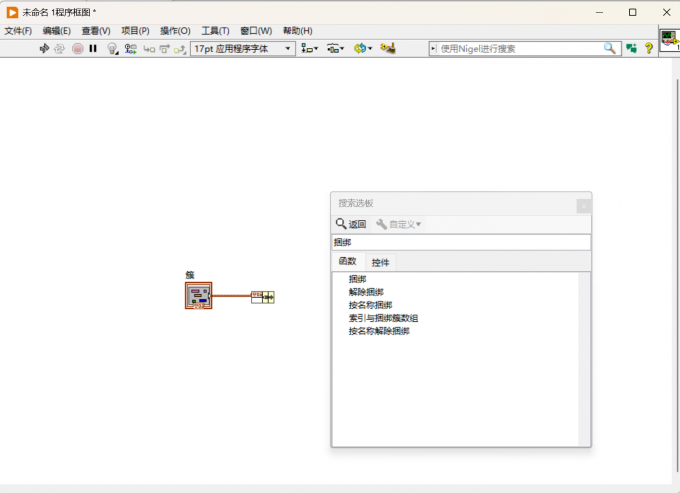Toggle the Pause execution button
The height and width of the screenshot is (493, 680).
[x=93, y=49]
